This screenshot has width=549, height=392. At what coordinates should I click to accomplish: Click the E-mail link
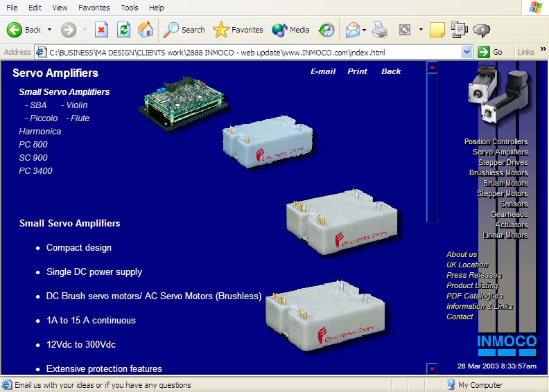323,71
